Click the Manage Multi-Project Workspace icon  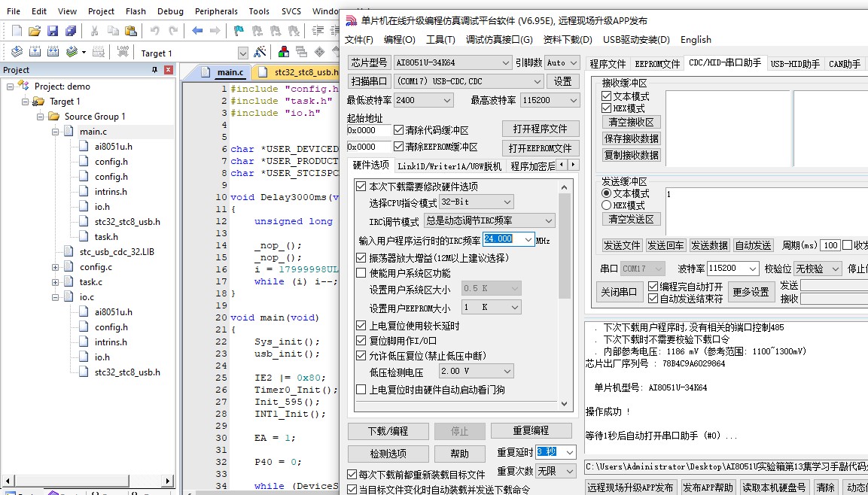click(x=301, y=53)
